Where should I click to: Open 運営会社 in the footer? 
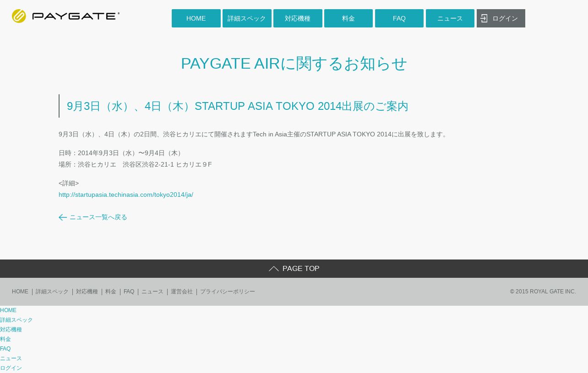pos(182,292)
